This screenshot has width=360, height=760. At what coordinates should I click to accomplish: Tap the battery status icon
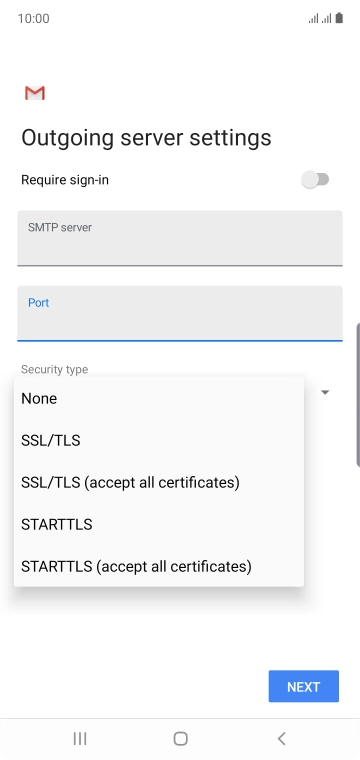coord(339,18)
